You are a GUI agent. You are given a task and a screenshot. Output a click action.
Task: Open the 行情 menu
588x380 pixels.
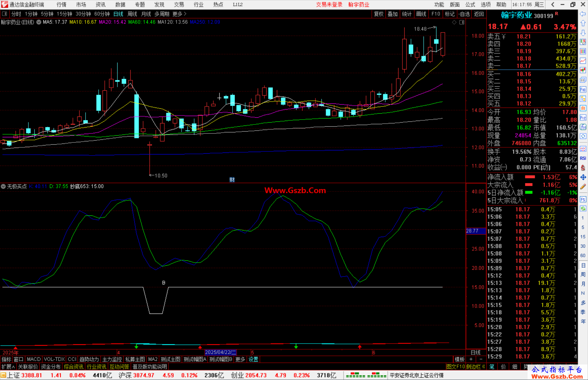[61, 4]
